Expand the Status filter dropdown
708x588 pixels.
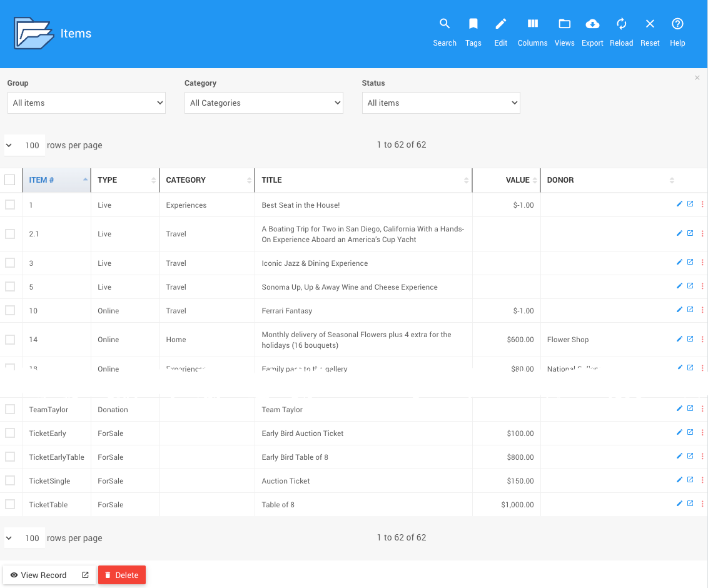point(441,103)
